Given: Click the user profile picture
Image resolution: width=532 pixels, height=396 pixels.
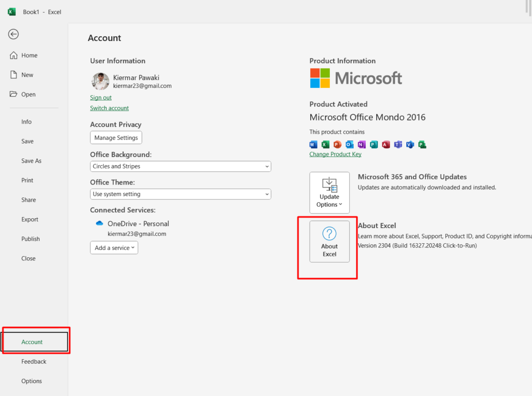Looking at the screenshot, I should pyautogui.click(x=101, y=82).
